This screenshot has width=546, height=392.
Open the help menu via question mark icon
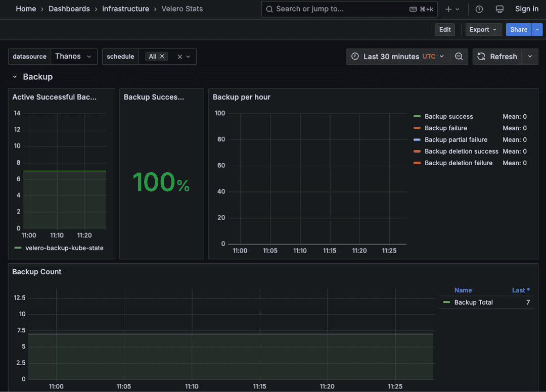pyautogui.click(x=479, y=9)
